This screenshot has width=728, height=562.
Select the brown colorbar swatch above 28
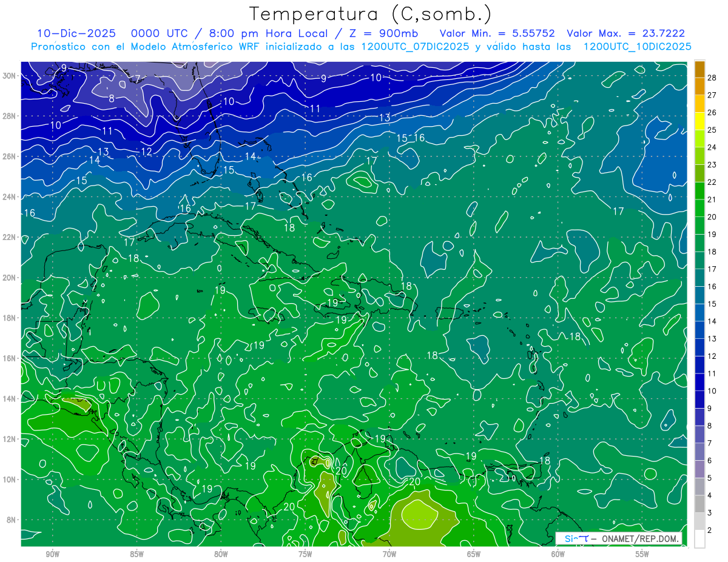tap(700, 69)
